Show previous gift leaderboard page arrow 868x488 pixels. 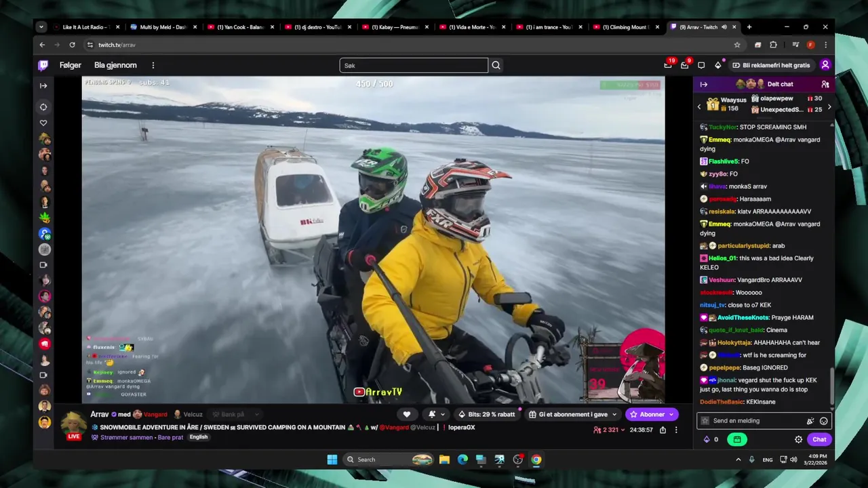699,106
